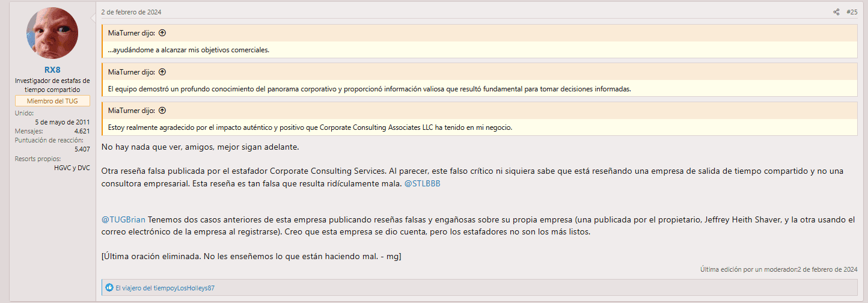Click the "Miembro del TUG" badge

pos(52,101)
